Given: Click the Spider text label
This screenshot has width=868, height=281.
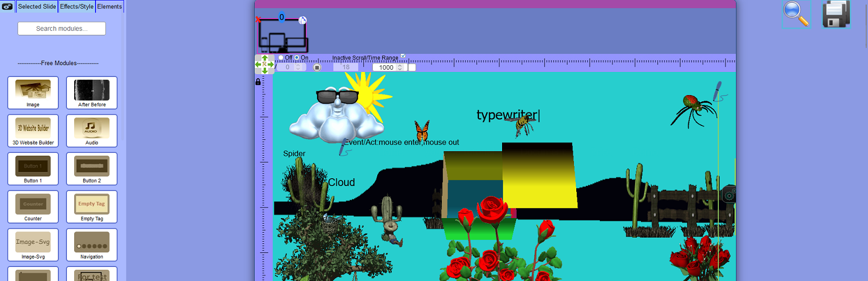Looking at the screenshot, I should tap(294, 153).
